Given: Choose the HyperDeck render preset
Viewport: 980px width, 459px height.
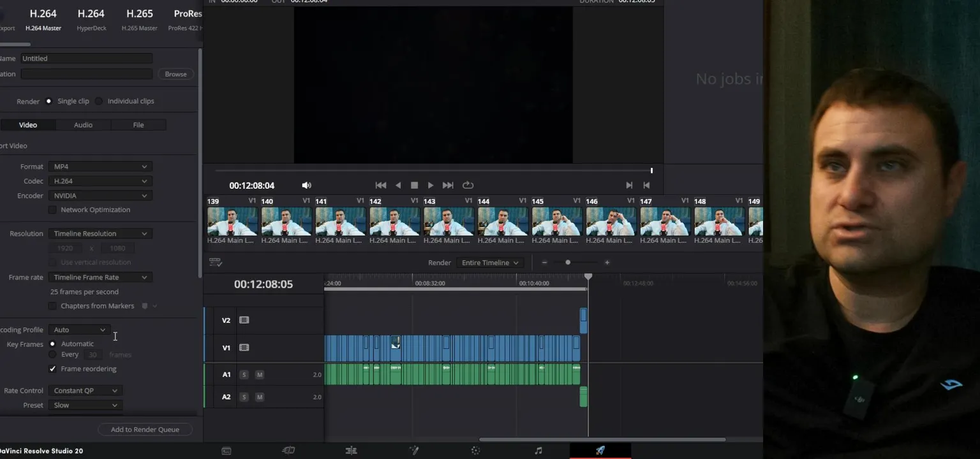Looking at the screenshot, I should point(91,20).
